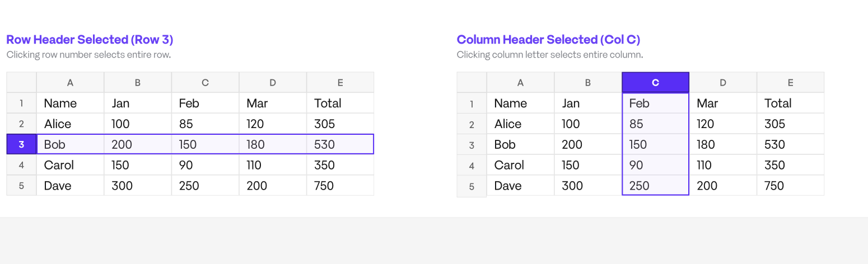
Task: Select Dave's 750 total in left table
Action: 340,186
